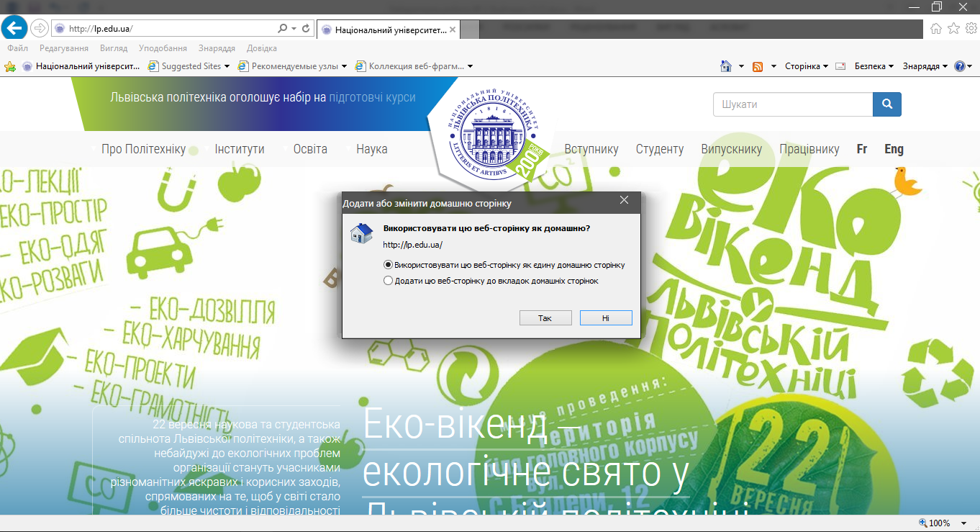The image size is (980, 532).
Task: Open the Home icon dropdown arrow
Action: tap(741, 66)
